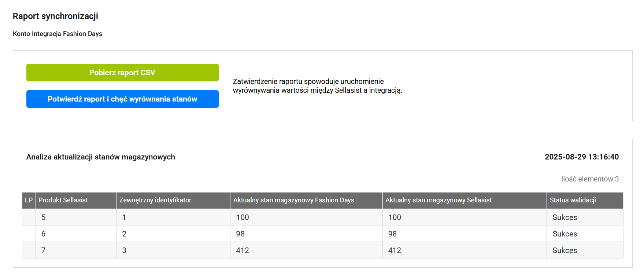This screenshot has height=279, width=644.
Task: Click Aktualny stan magazynowy Fashion Days header
Action: (293, 200)
